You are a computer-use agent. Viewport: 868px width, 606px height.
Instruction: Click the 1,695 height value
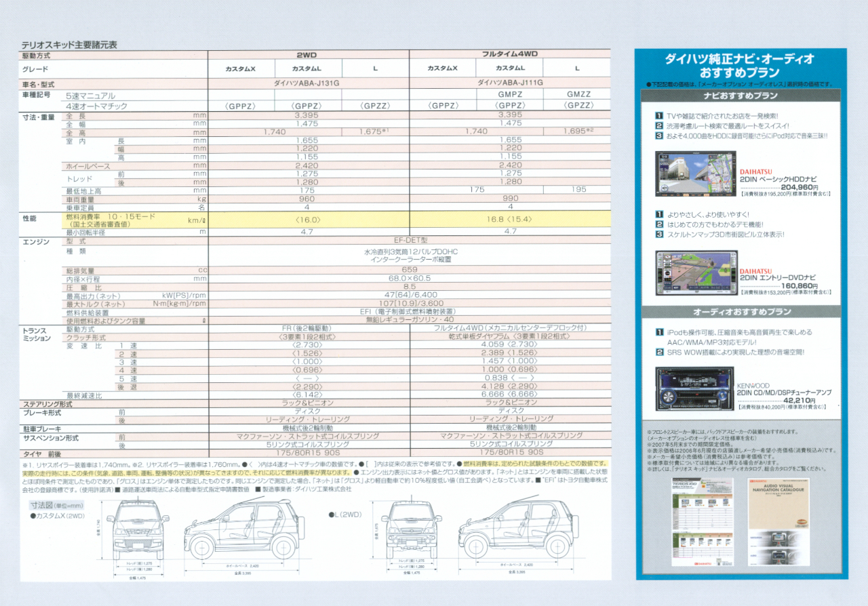(x=578, y=132)
